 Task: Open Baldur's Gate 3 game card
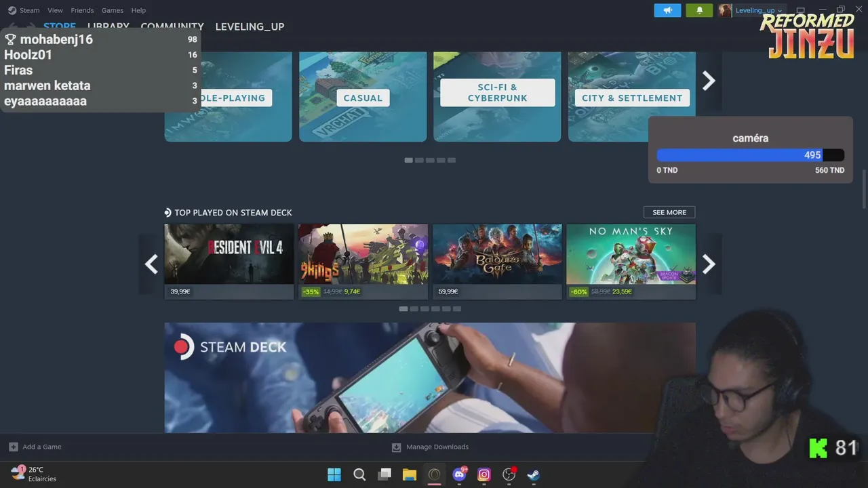click(497, 262)
